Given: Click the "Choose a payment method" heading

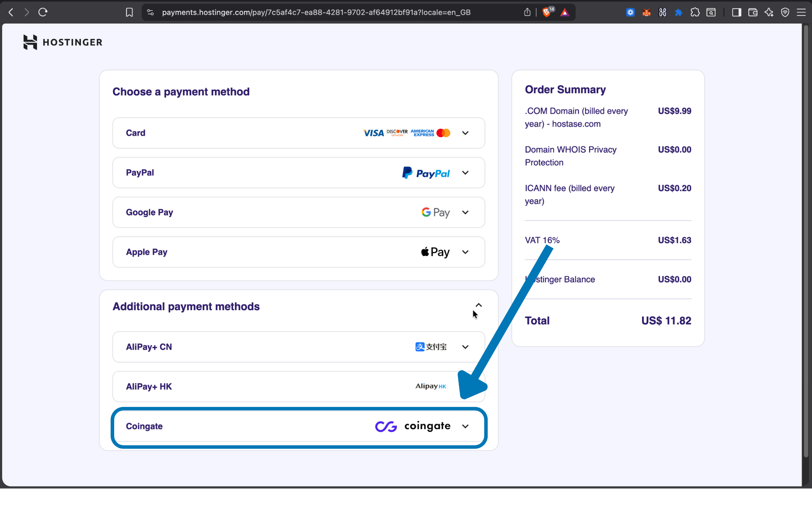Looking at the screenshot, I should pos(181,92).
